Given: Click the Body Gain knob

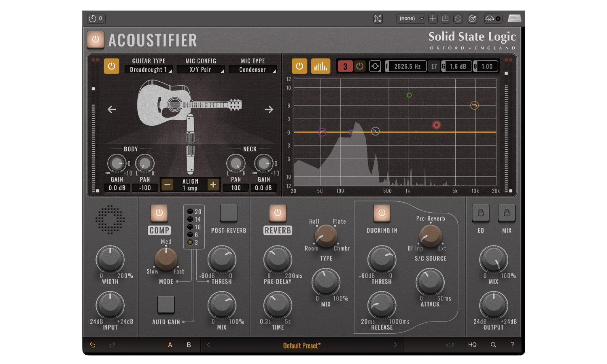Looking at the screenshot, I should click(x=117, y=163).
